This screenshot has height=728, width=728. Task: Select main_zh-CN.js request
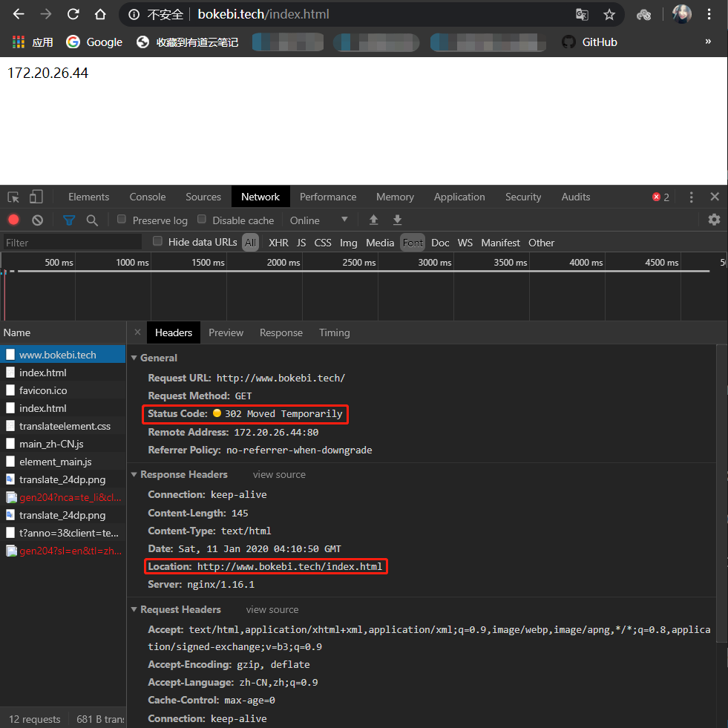(62, 444)
